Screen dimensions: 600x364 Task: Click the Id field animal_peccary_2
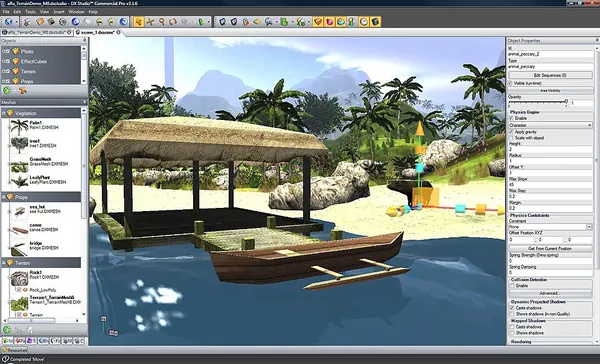(550, 54)
